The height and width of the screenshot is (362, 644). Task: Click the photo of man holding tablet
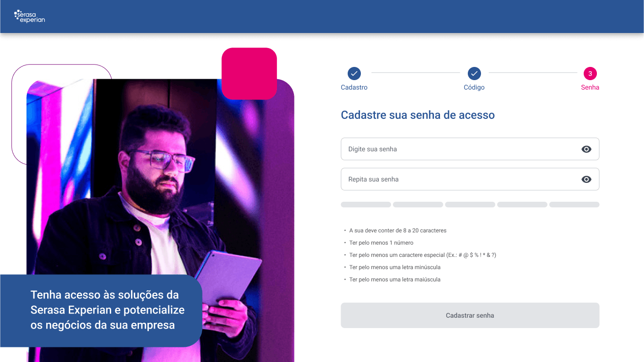pyautogui.click(x=160, y=189)
